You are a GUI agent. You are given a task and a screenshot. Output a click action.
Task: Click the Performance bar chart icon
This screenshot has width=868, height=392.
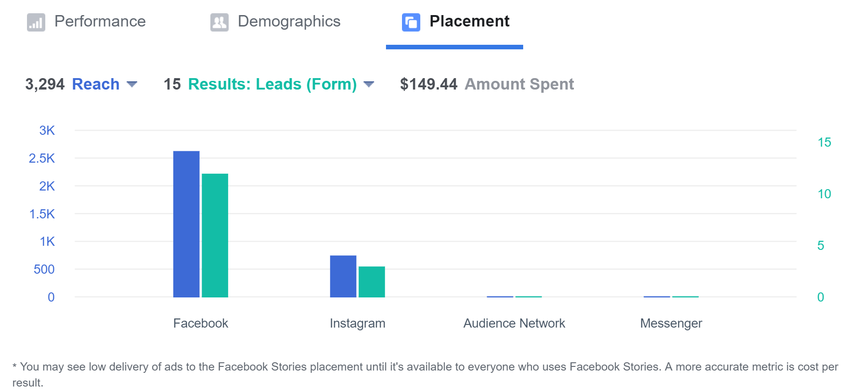pyautogui.click(x=36, y=22)
